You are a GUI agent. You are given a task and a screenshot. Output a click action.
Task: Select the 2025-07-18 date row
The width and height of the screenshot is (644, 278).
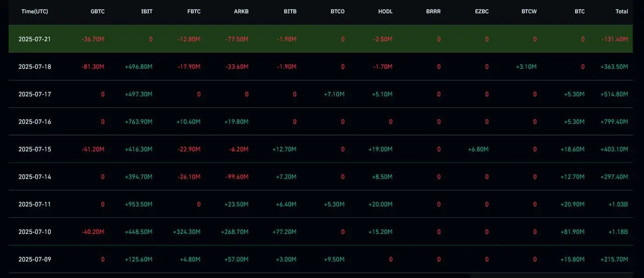(x=320, y=67)
